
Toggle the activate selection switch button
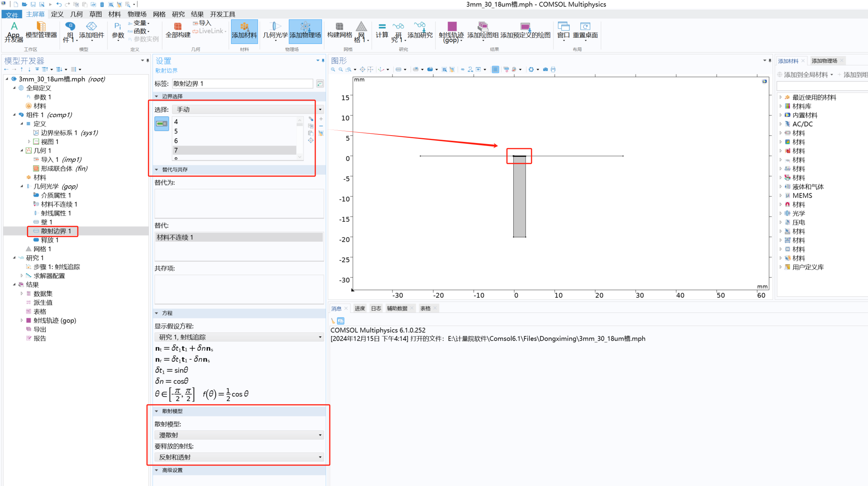click(x=162, y=124)
